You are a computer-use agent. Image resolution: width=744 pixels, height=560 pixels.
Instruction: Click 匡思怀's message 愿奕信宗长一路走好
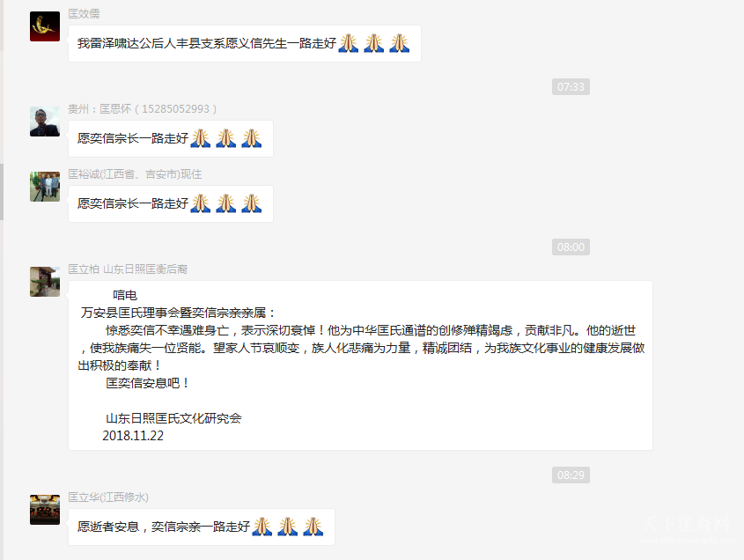[x=170, y=138]
